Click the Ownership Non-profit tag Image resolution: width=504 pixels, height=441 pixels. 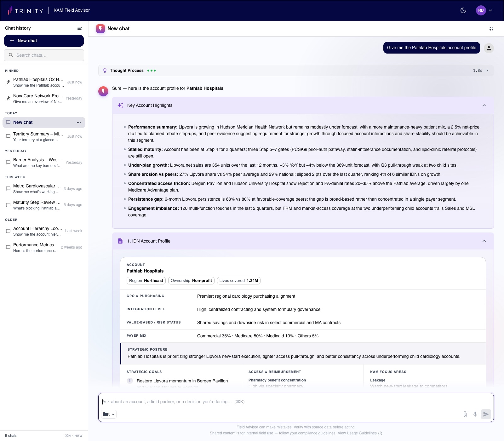(x=191, y=281)
